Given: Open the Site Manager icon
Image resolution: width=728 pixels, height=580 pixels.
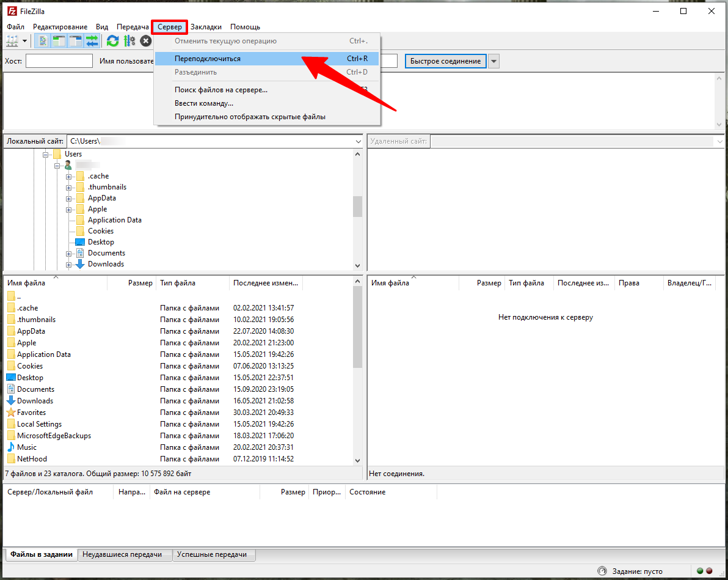Looking at the screenshot, I should click(12, 41).
